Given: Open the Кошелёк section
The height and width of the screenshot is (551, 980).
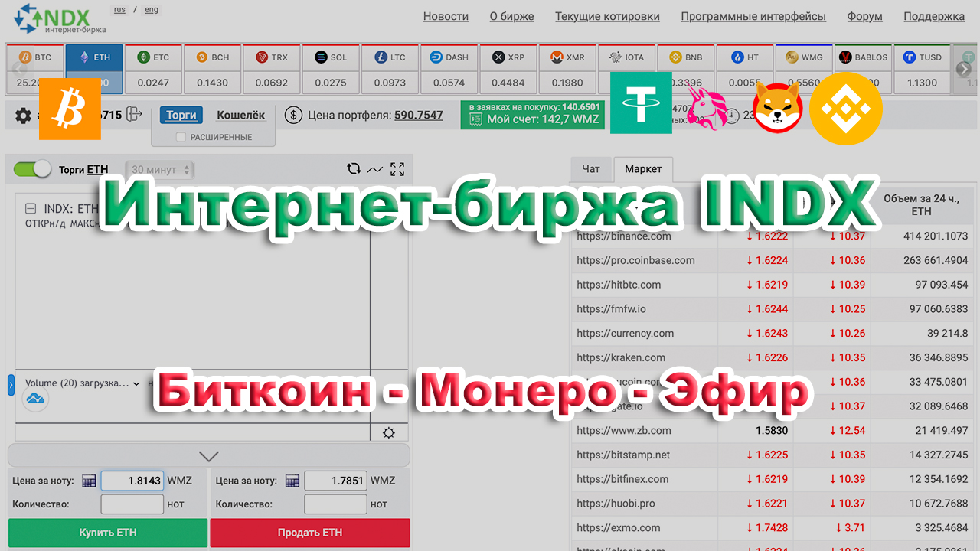Looking at the screenshot, I should pyautogui.click(x=240, y=115).
